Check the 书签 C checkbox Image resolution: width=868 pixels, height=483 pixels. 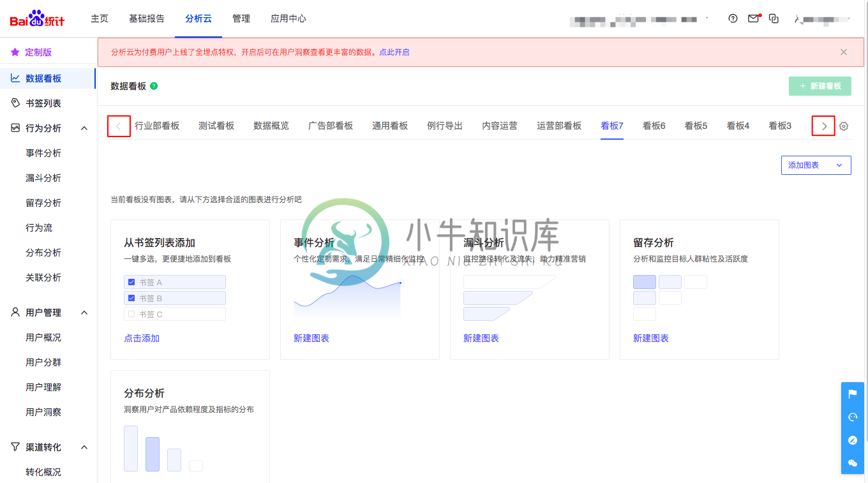[131, 314]
